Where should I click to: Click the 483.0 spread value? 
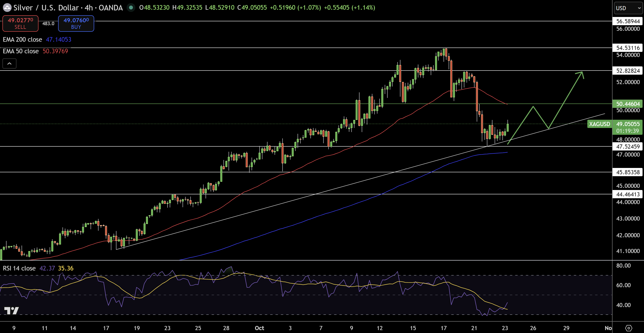tap(48, 24)
